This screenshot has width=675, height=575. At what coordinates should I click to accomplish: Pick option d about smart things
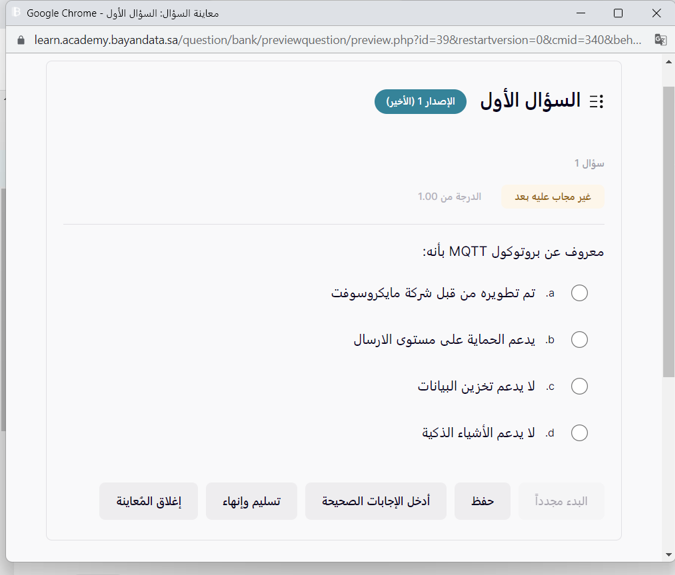tap(579, 433)
